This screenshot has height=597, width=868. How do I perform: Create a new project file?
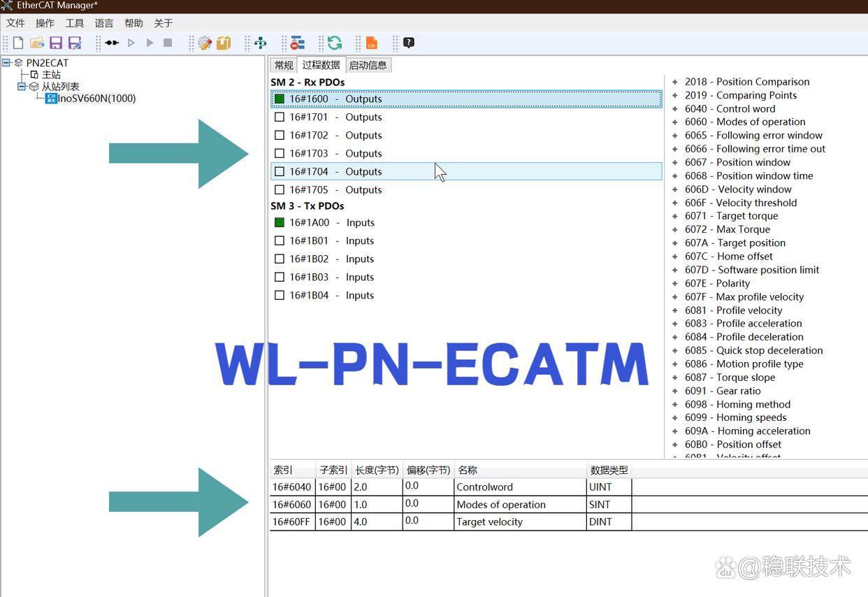pos(18,43)
